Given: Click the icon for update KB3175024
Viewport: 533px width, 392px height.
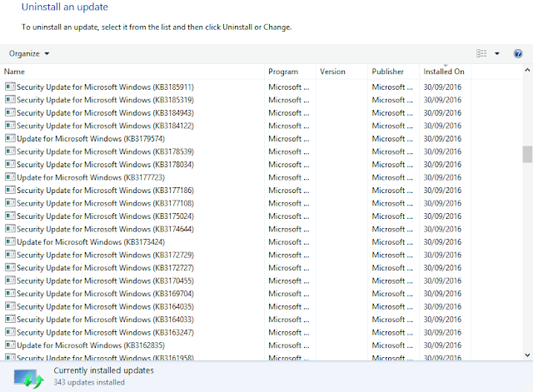Looking at the screenshot, I should click(10, 216).
